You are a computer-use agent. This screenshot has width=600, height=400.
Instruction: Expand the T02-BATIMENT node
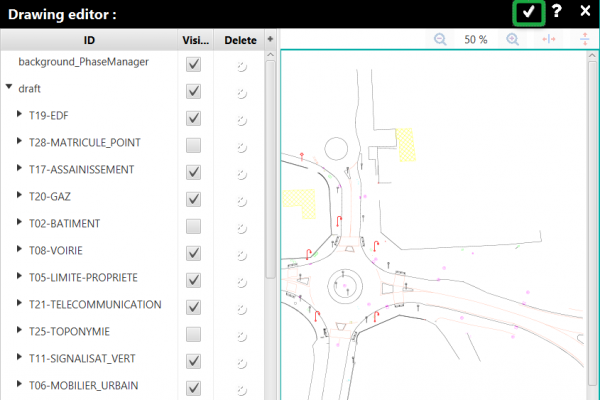[19, 222]
